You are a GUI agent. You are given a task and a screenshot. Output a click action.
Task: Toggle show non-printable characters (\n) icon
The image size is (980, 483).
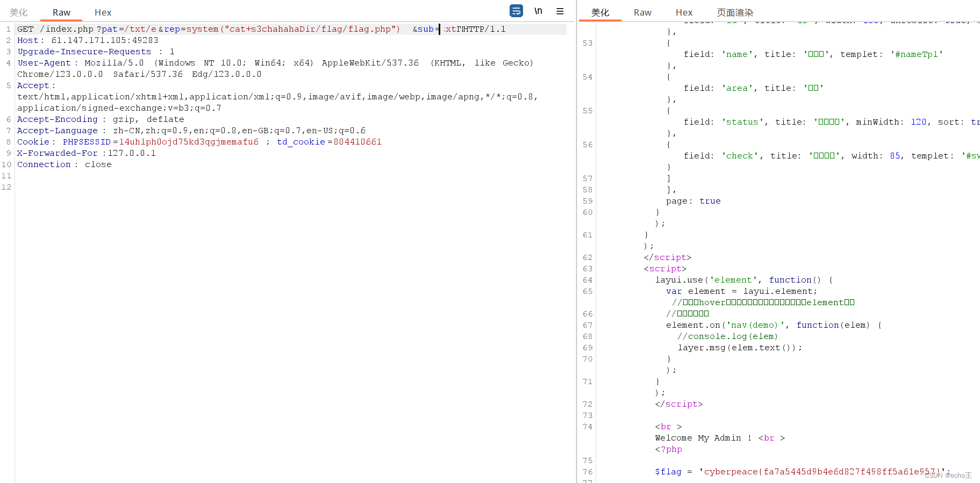538,11
